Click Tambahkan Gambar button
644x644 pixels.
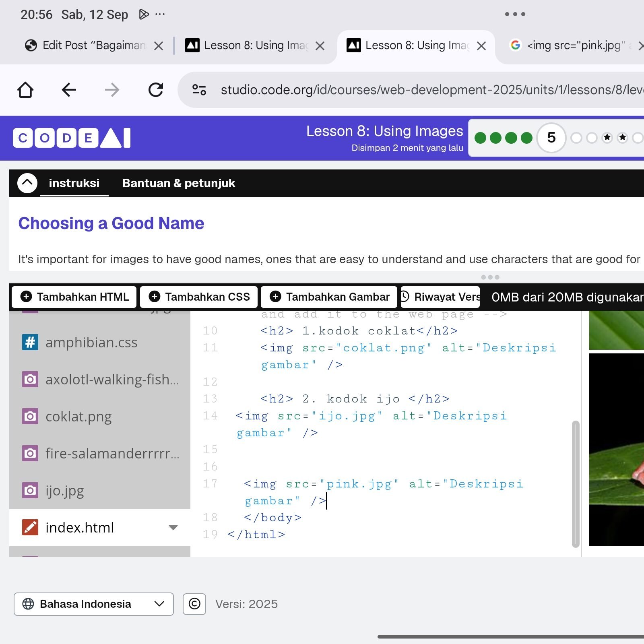coord(329,297)
